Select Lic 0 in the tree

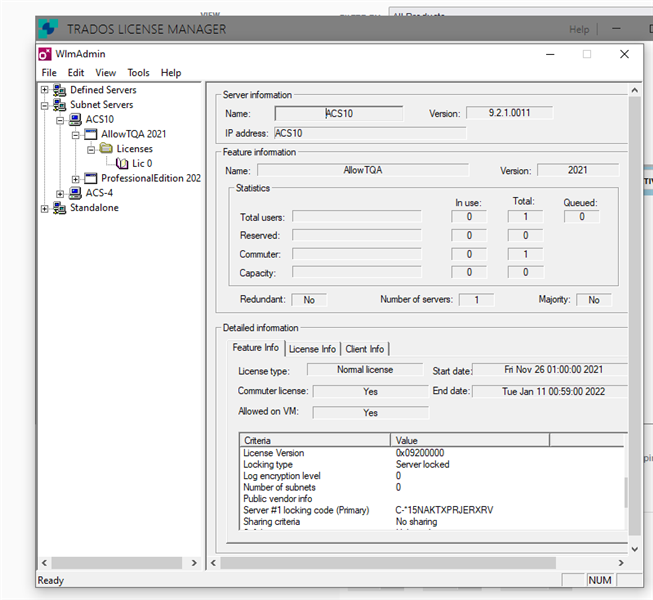[x=142, y=164]
